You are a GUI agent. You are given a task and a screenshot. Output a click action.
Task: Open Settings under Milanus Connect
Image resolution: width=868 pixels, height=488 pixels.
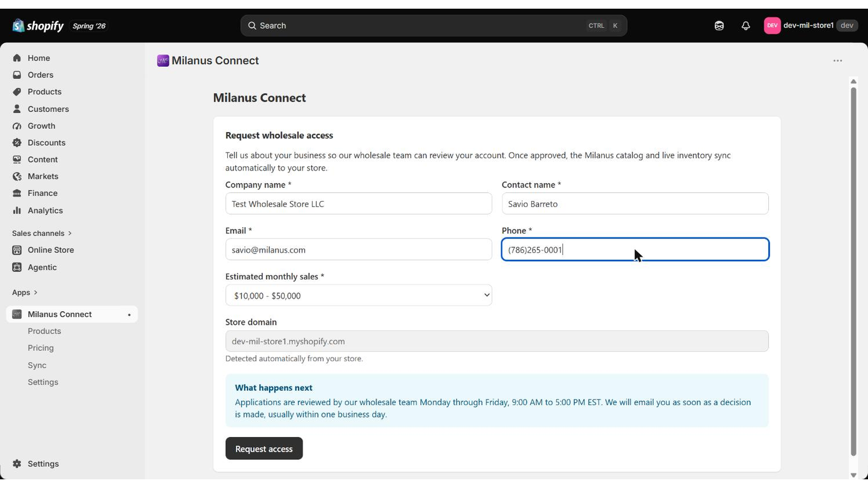pos(43,382)
